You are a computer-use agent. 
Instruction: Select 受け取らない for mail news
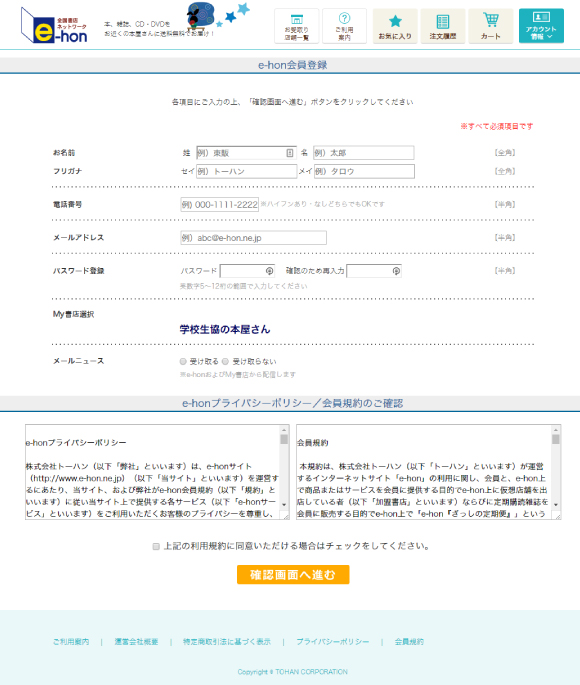225,361
